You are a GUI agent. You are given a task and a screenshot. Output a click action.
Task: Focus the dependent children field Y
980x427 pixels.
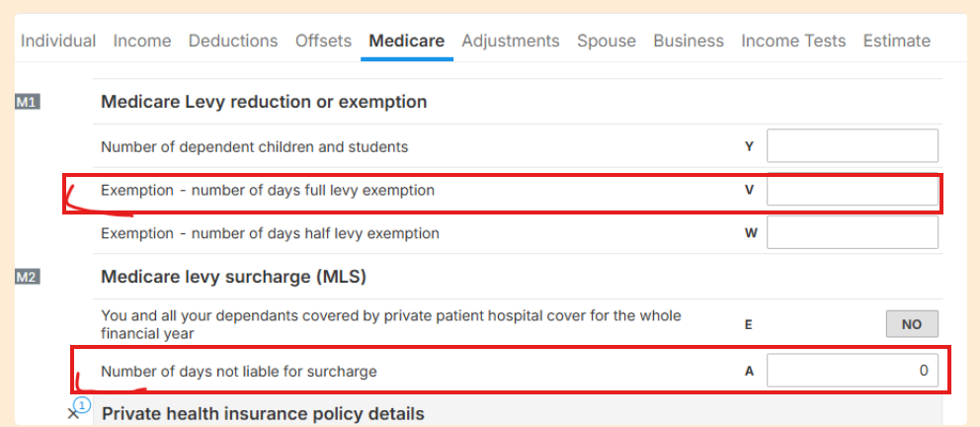[853, 146]
